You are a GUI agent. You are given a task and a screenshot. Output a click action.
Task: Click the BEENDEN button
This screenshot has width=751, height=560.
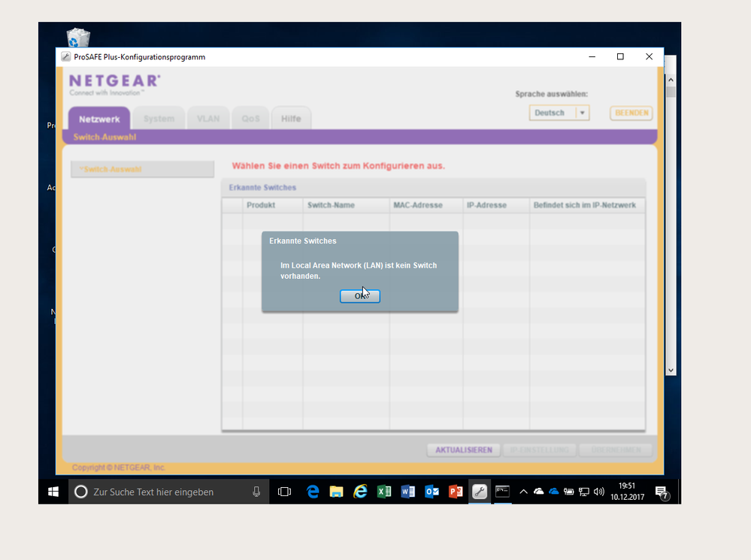pos(631,113)
